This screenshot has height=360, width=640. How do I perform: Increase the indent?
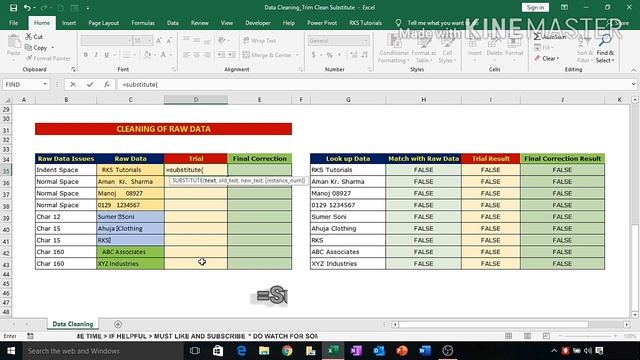coord(231,55)
